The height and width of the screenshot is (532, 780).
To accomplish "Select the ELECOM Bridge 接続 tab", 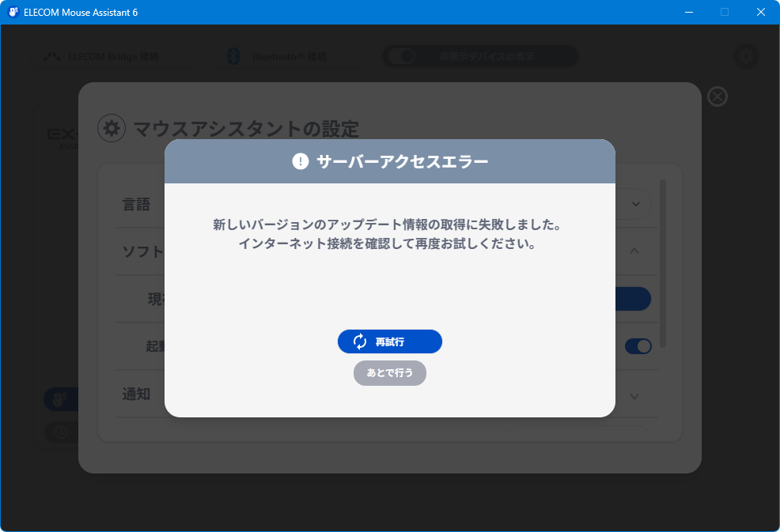I will (113, 57).
